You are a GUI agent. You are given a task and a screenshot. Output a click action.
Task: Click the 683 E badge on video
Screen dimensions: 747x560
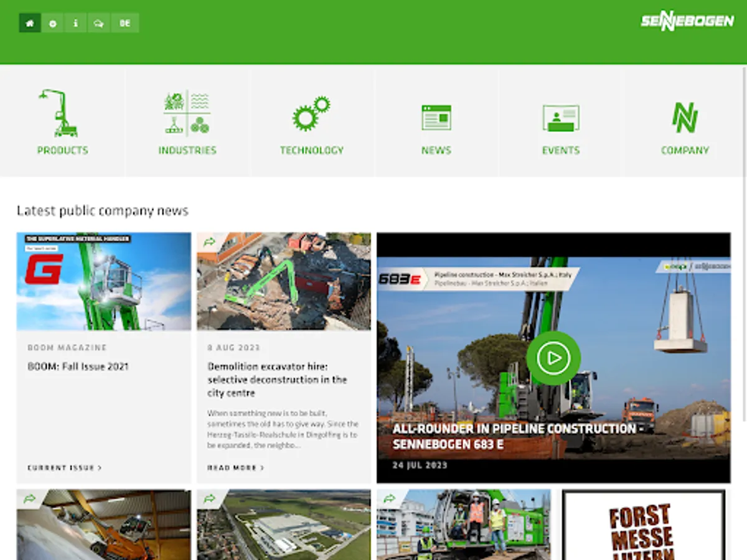(400, 279)
